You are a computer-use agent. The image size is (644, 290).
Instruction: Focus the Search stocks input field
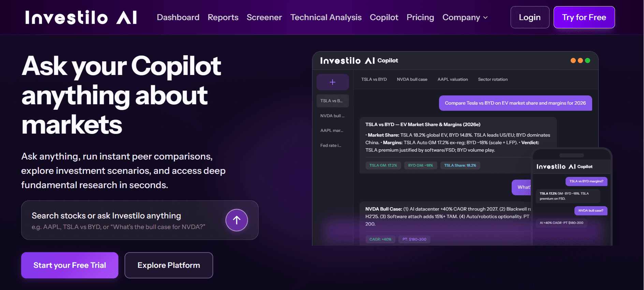(x=140, y=220)
